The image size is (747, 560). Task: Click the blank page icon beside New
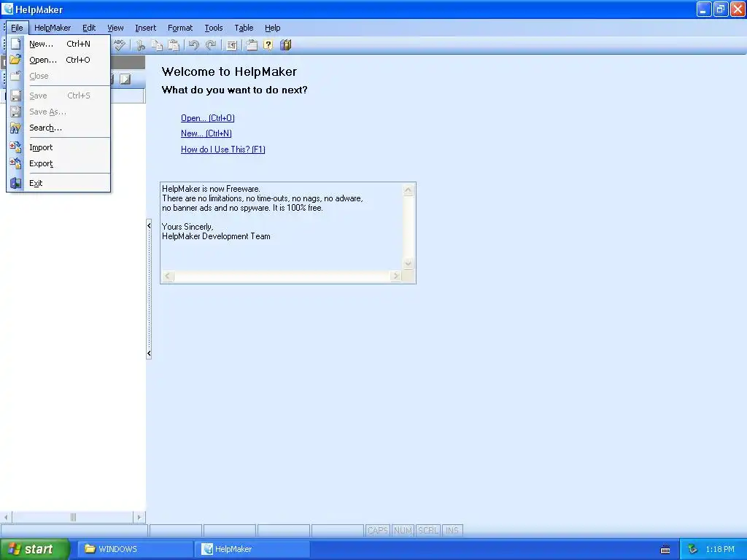click(x=15, y=44)
